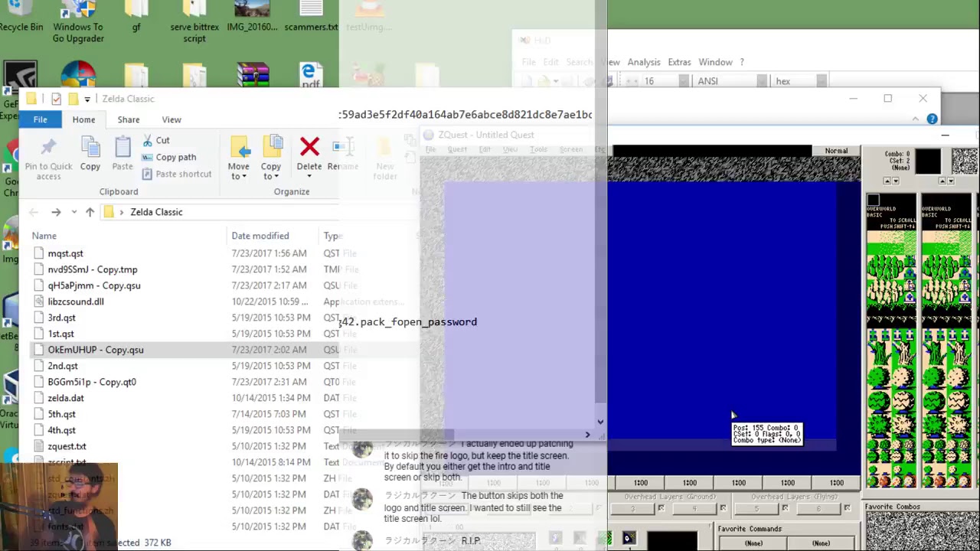The image size is (980, 551).
Task: Go back in File Explorer
Action: pos(34,212)
